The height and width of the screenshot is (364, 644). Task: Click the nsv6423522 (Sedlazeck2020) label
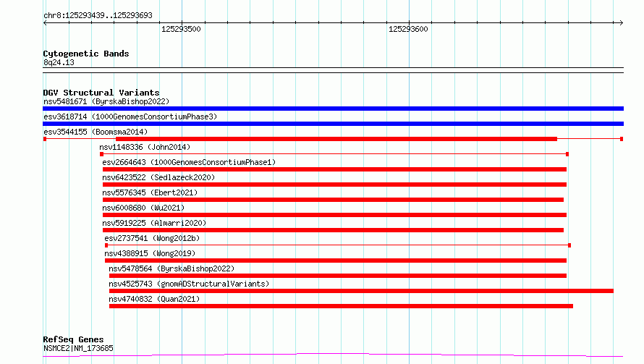click(158, 177)
